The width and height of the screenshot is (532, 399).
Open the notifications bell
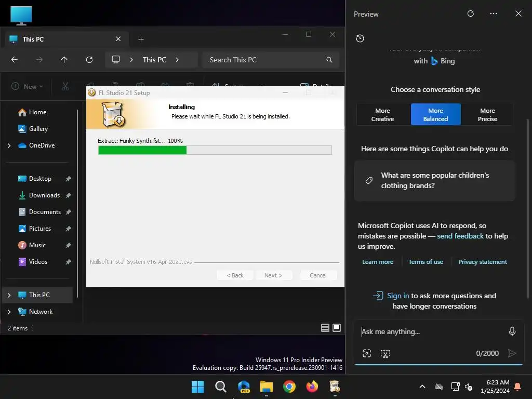point(518,387)
